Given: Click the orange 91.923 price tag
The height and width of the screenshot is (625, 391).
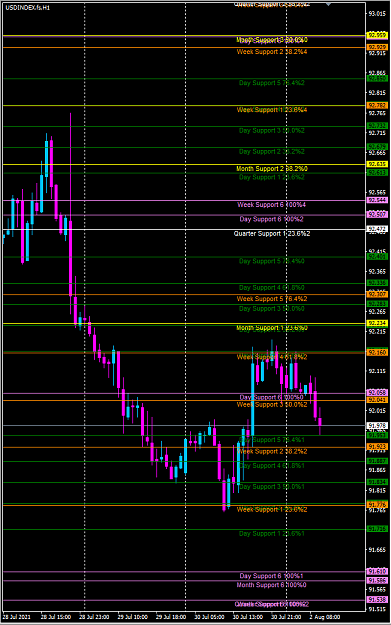Looking at the screenshot, I should pos(377,447).
